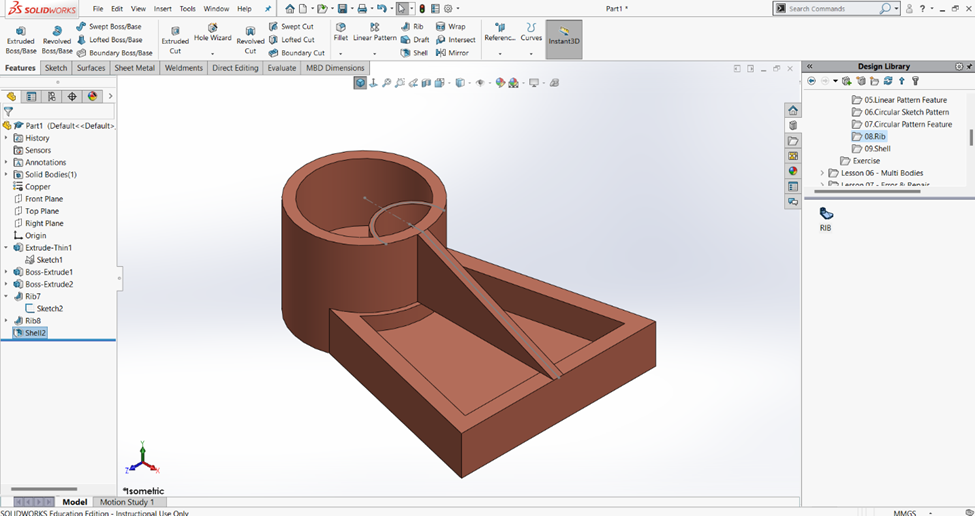Toggle the Instant3D button
The image size is (975, 516).
[564, 39]
